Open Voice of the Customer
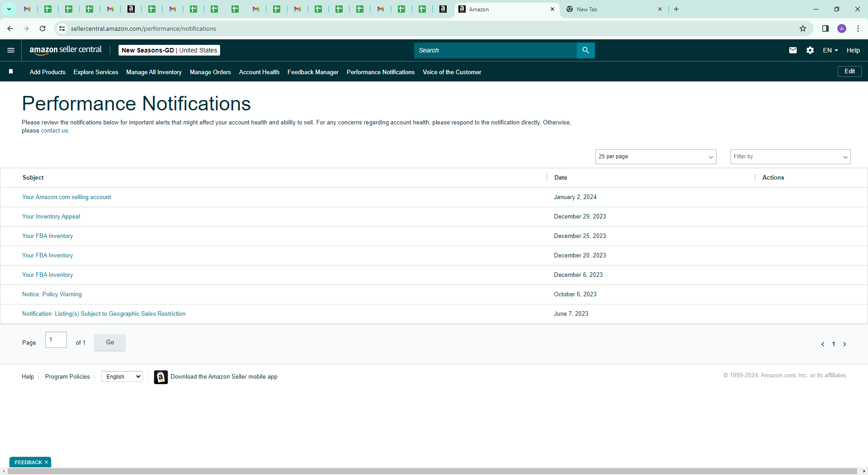The height and width of the screenshot is (475, 868). [x=452, y=72]
